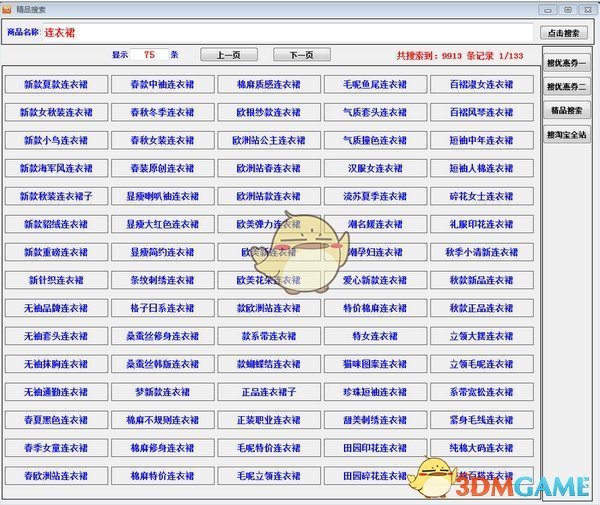The height and width of the screenshot is (505, 600).
Task: Click the app icon in title bar
Action: coord(7,9)
